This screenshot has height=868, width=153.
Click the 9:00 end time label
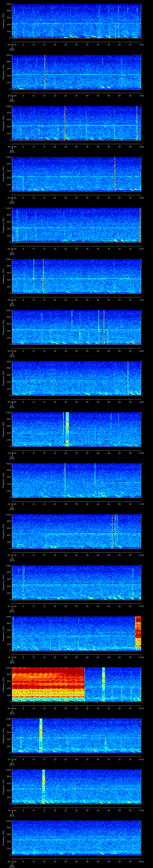[x=141, y=402]
